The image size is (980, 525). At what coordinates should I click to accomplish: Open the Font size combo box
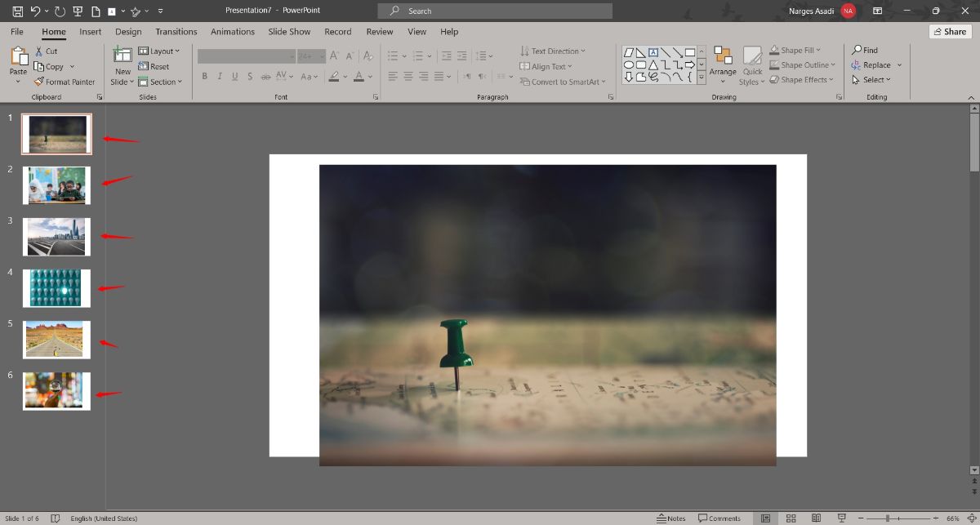(310, 56)
